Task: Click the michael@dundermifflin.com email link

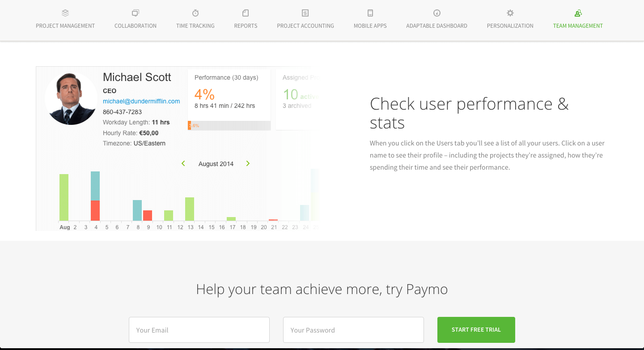Action: click(141, 101)
